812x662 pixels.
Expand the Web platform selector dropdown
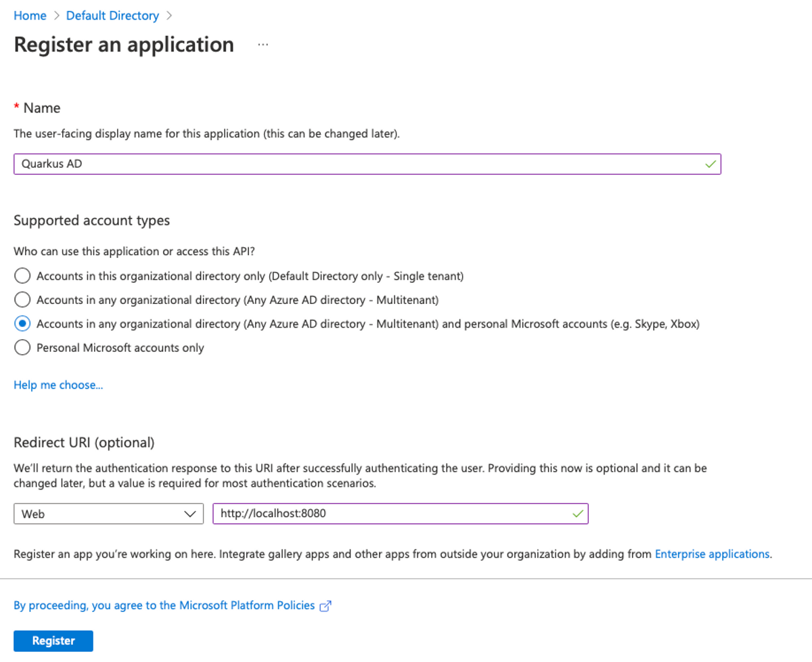108,513
